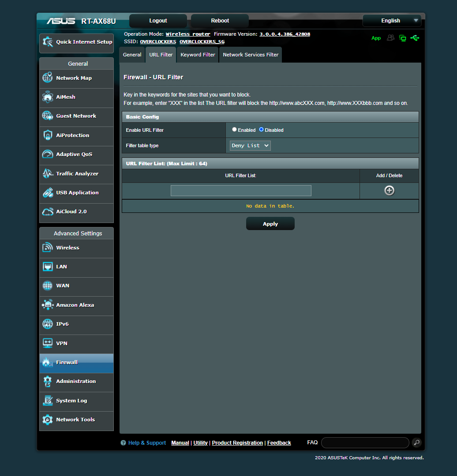Click the Traffic Analyzer icon
This screenshot has height=476, width=457.
(47, 173)
